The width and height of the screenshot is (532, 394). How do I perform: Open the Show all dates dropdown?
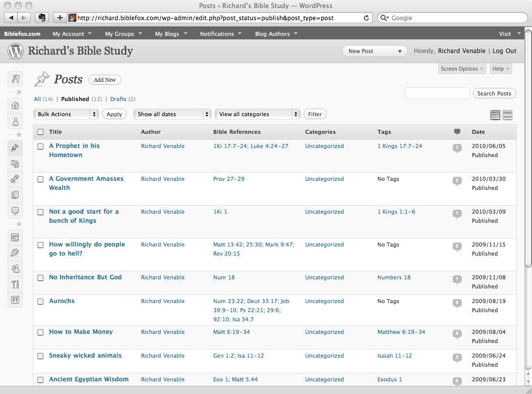[x=172, y=114]
